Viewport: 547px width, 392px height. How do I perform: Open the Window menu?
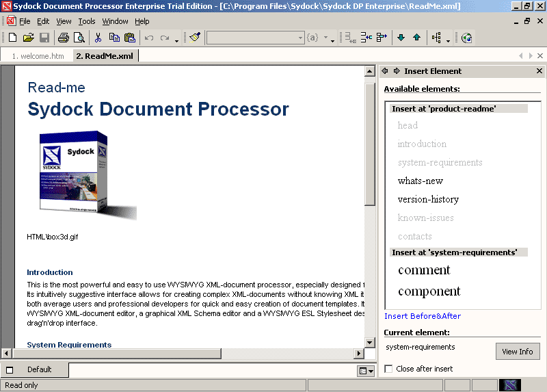coord(115,21)
